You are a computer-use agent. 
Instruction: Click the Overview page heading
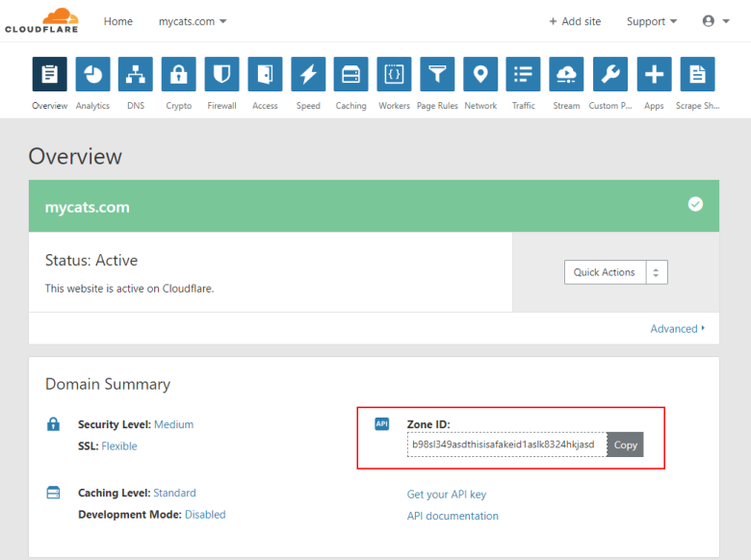click(x=75, y=157)
